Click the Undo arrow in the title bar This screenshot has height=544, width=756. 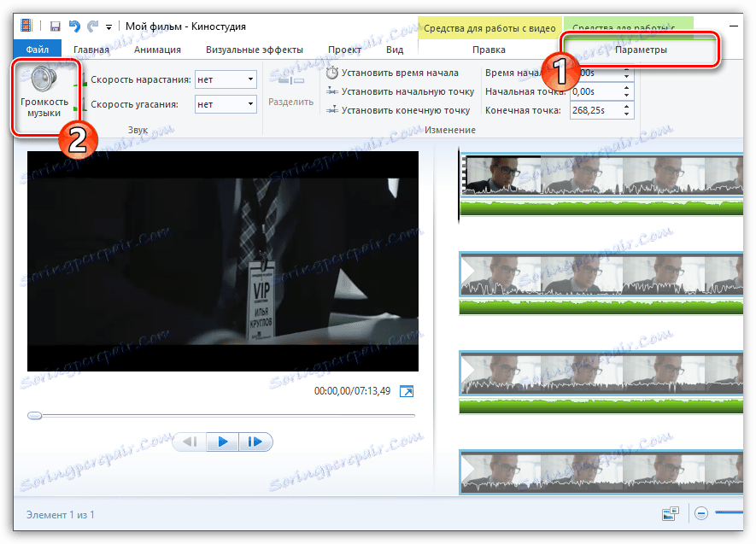74,26
